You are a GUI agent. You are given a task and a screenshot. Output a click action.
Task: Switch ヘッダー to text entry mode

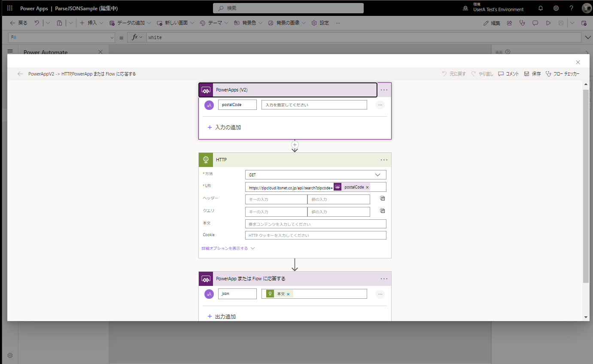coord(382,198)
